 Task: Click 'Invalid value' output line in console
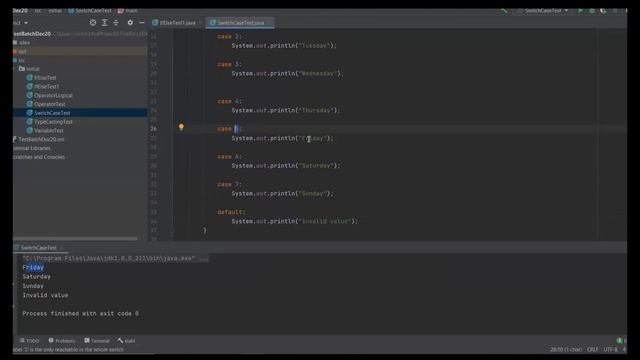[x=45, y=295]
